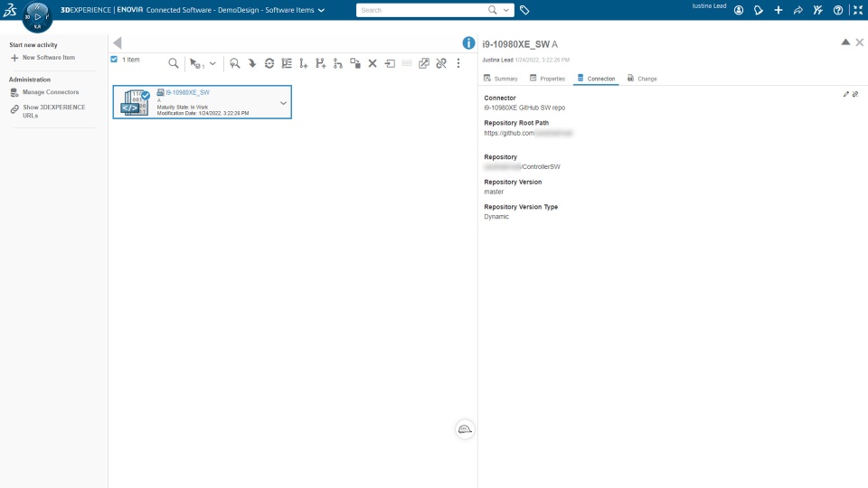Click the replace/duplicate squares icon

pyautogui.click(x=355, y=63)
